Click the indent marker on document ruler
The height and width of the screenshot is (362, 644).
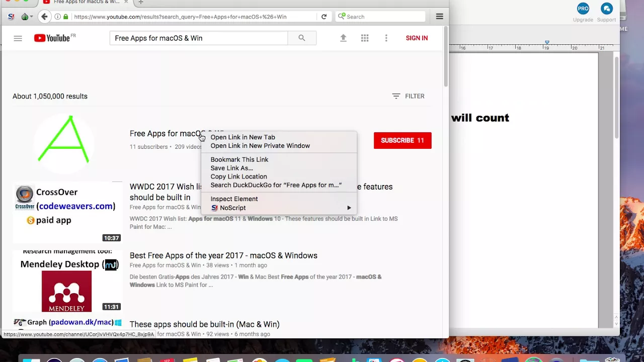click(547, 43)
